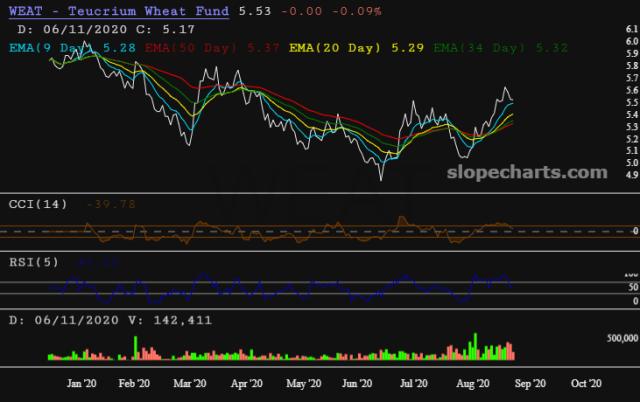Click the WEAT - Teucrium Wheat Fund title
Image resolution: width=640 pixels, height=402 pixels.
click(116, 11)
